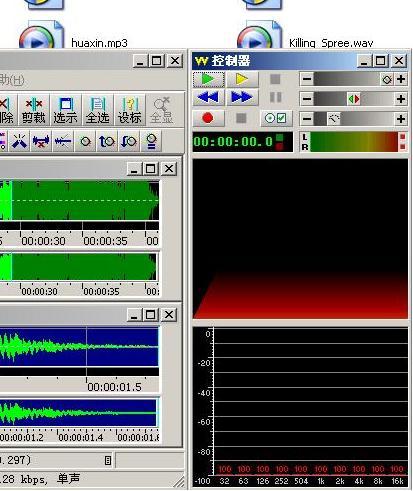Start recording with the red record button
Screen dimensions: 413x491
click(x=208, y=118)
